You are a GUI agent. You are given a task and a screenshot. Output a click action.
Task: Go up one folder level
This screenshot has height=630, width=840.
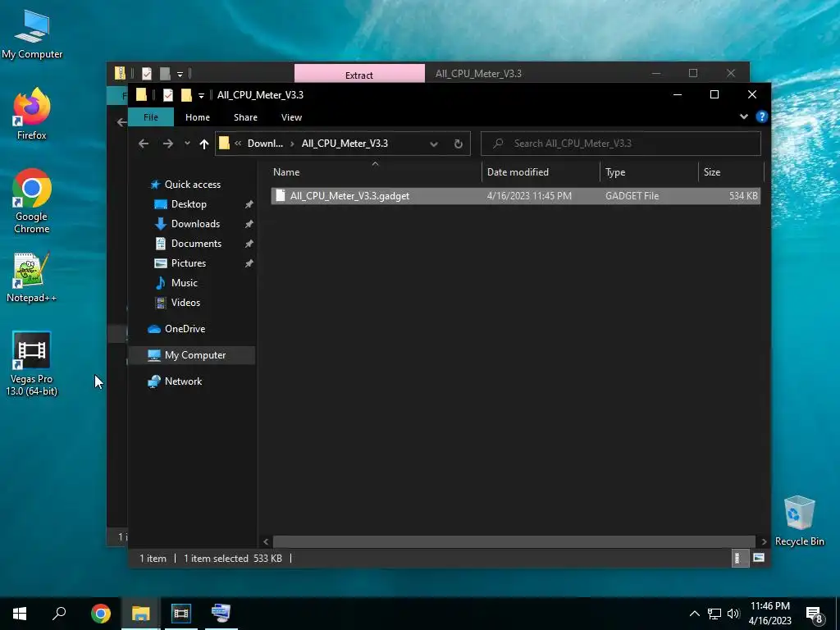[x=203, y=144]
